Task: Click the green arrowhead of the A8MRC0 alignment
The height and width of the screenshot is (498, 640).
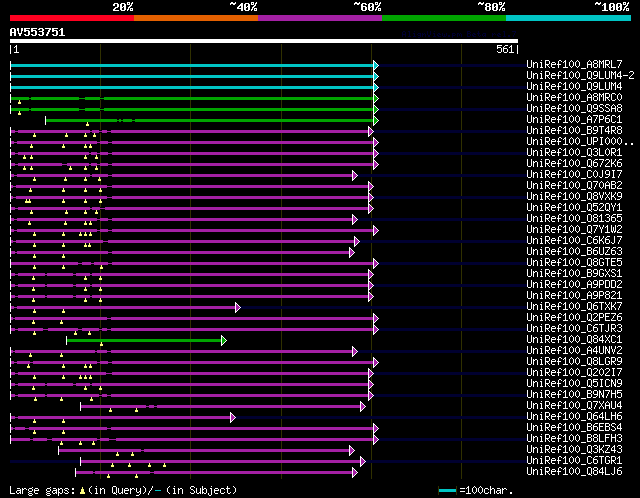Action: (x=376, y=98)
